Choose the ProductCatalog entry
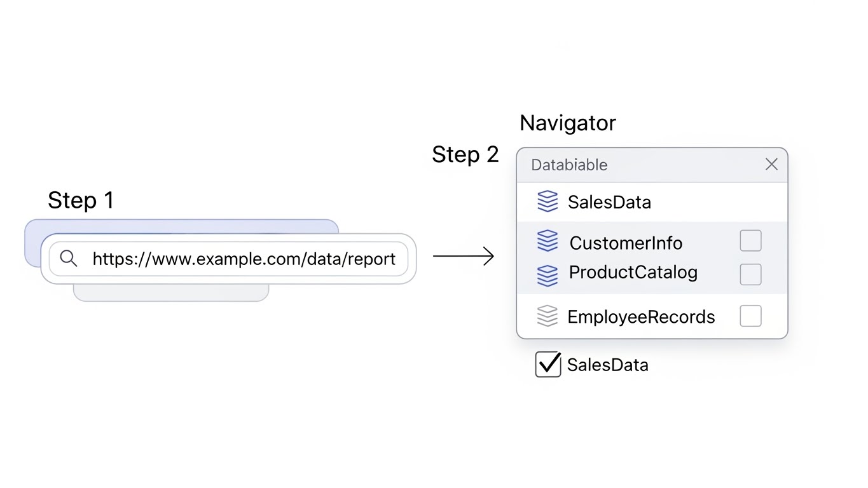 coord(633,273)
